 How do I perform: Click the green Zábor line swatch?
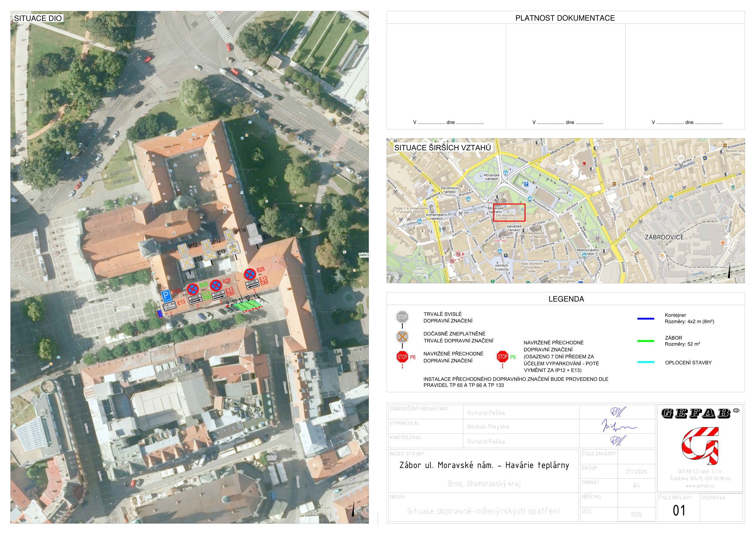645,341
